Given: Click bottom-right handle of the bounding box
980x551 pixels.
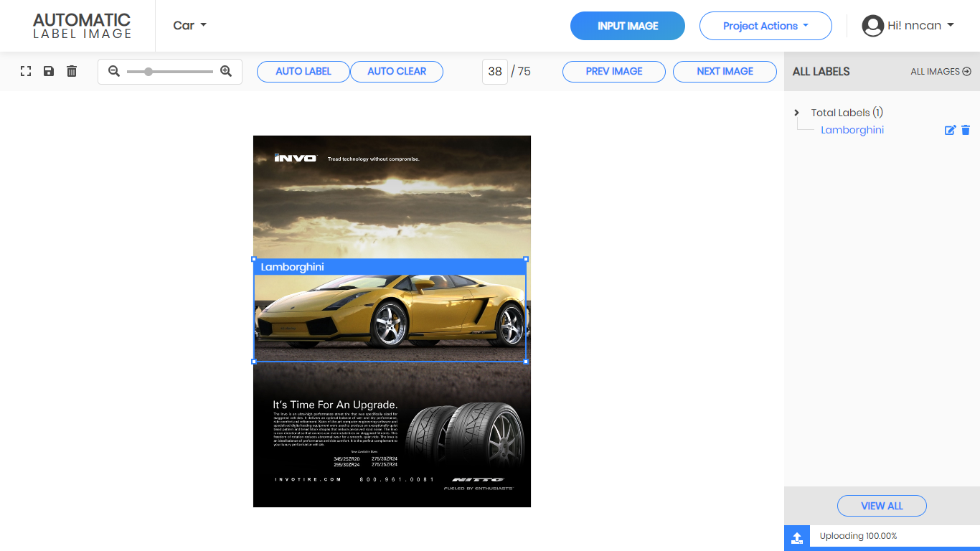Looking at the screenshot, I should (x=526, y=362).
